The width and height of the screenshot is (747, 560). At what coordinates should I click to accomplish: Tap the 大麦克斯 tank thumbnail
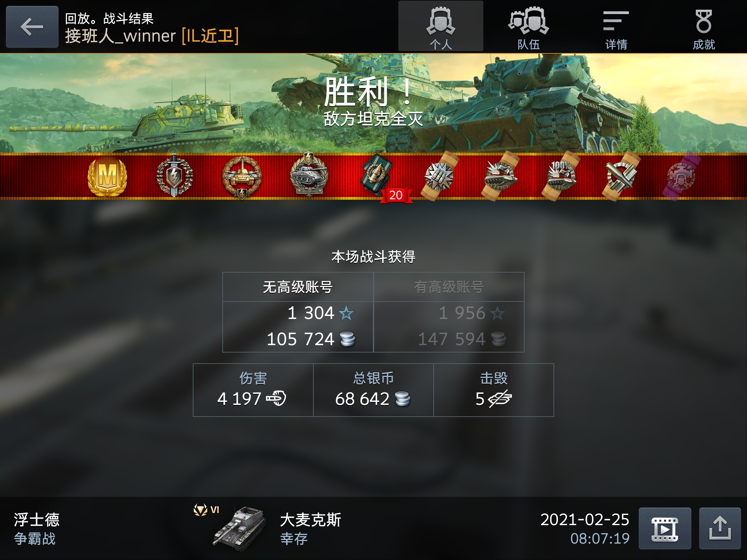coord(239,528)
